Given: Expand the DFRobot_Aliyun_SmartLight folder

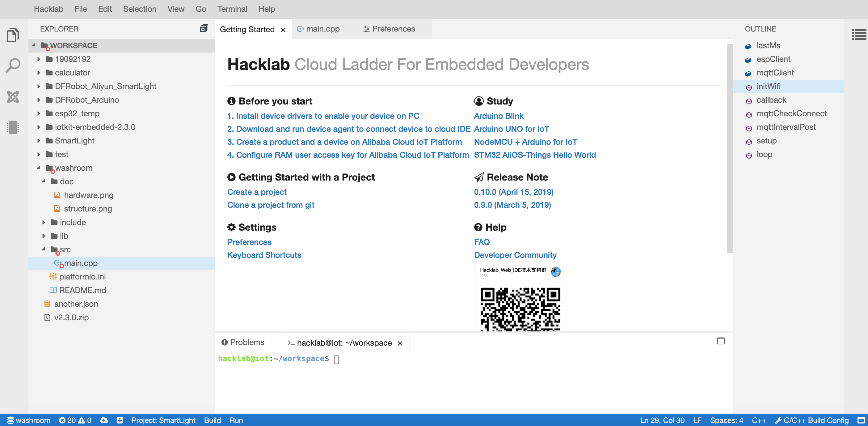Looking at the screenshot, I should click(38, 86).
